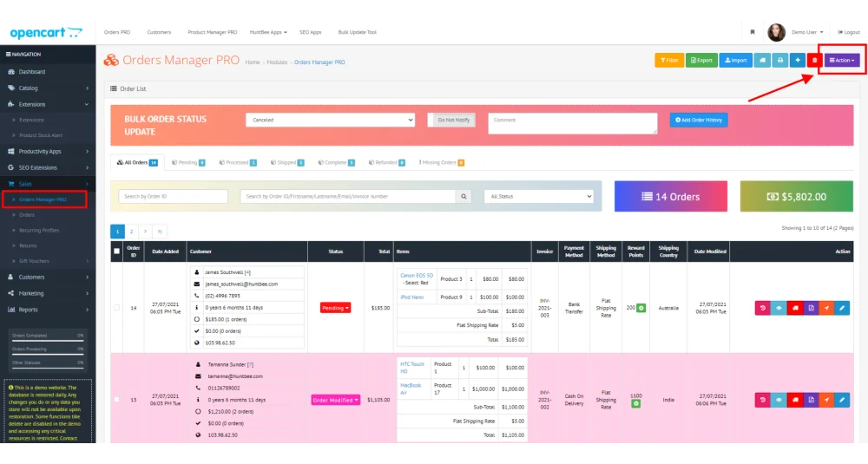Switch to the Refunded tab
868x464 pixels.
pyautogui.click(x=386, y=162)
